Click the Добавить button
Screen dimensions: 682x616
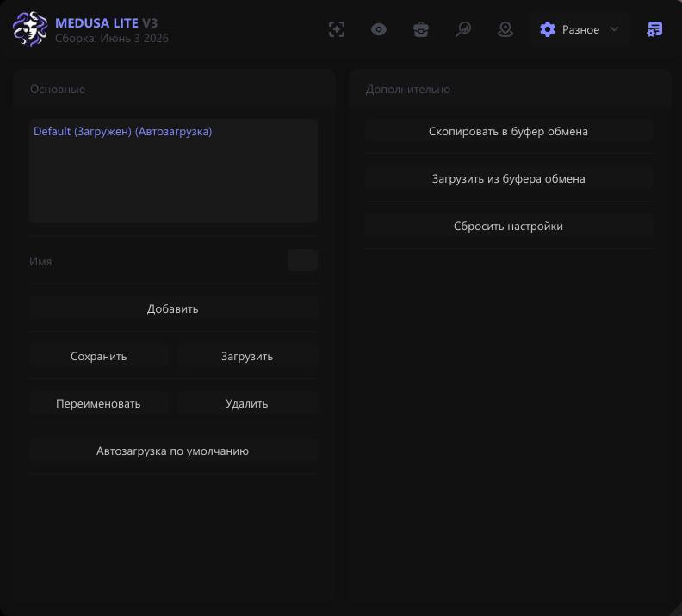coord(173,309)
